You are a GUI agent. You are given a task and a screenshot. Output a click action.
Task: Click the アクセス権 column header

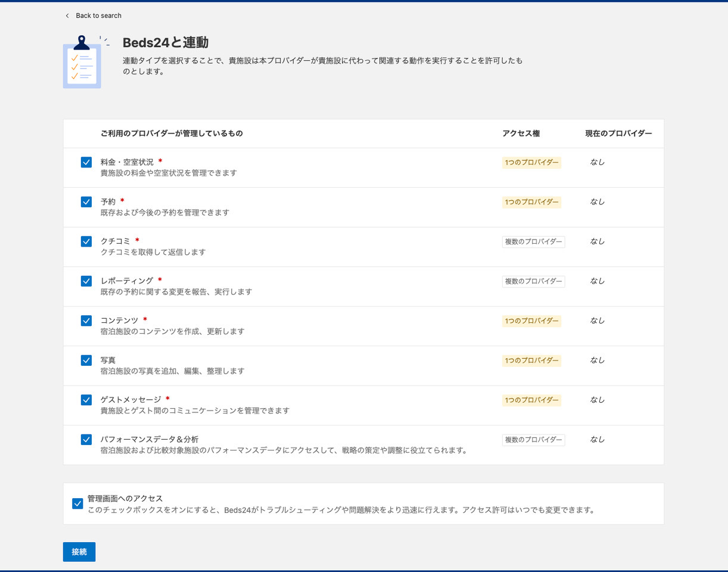[521, 133]
